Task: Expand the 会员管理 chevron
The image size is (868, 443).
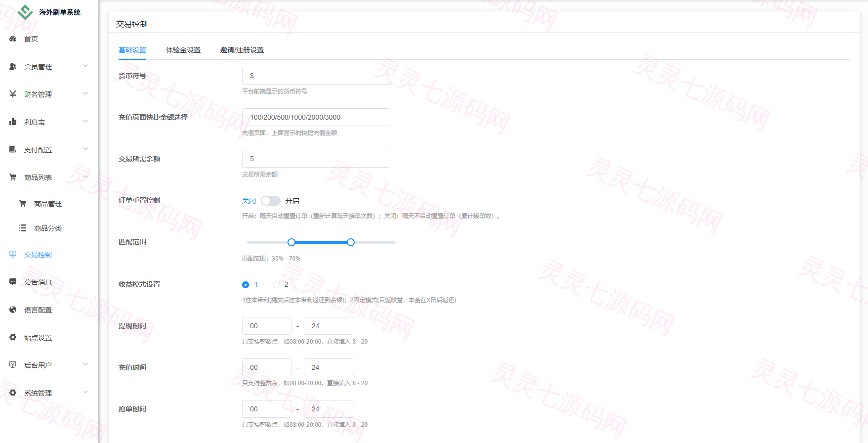Action: click(x=85, y=66)
